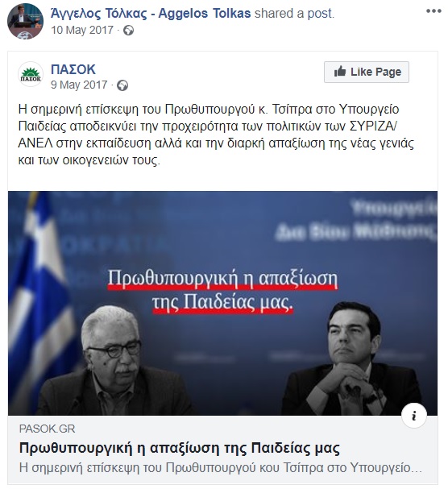Viewport: 448px width, 489px height.
Task: Open Άγγελος Τόλκας - Aggelos Tolkas profile link
Action: [x=151, y=14]
